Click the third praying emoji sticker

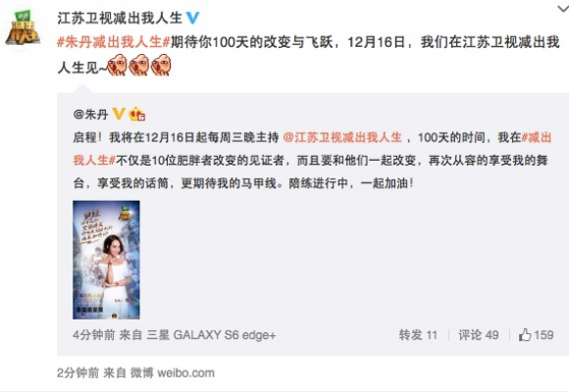point(161,65)
